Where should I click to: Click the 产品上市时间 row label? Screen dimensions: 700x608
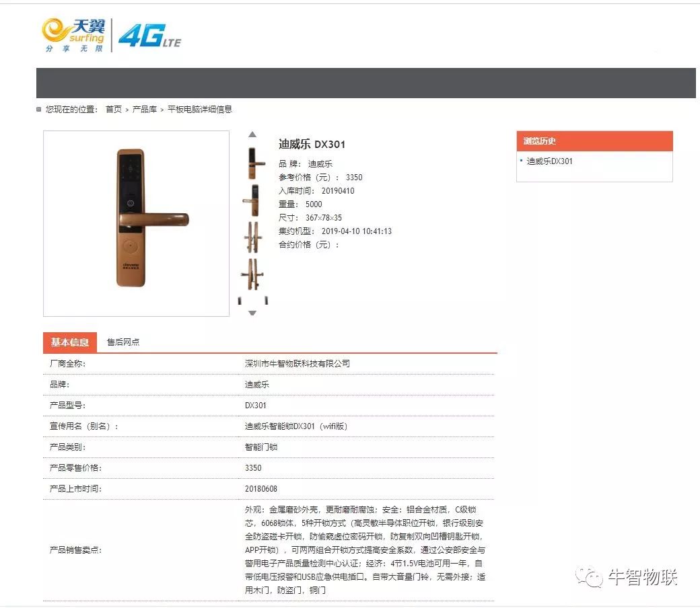[x=75, y=489]
